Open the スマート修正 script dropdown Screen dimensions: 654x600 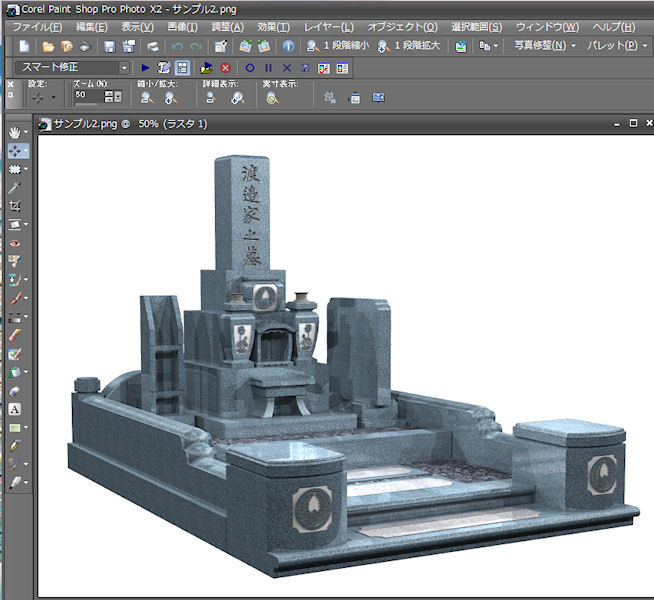coord(124,68)
